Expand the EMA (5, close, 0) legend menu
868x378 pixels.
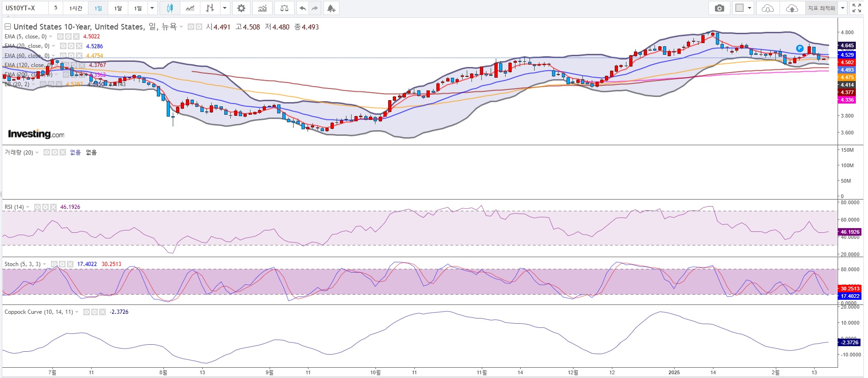coord(51,37)
